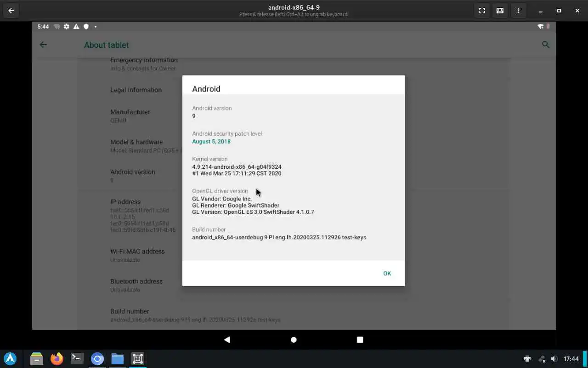
Task: Click the Android version value 9 in dialog
Action: coord(194,116)
